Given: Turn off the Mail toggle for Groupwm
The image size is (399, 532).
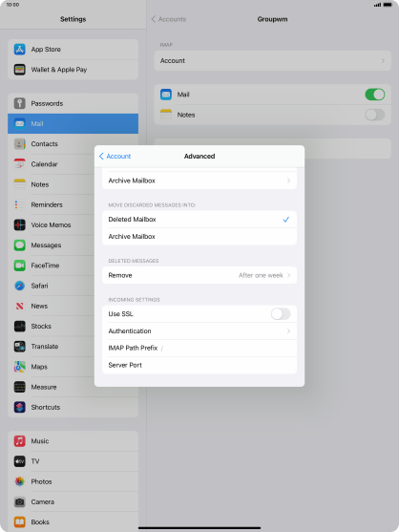Looking at the screenshot, I should click(x=374, y=95).
